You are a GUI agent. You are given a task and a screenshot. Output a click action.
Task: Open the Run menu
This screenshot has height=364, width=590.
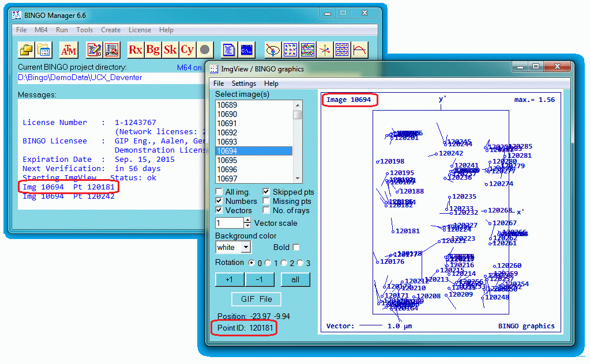pyautogui.click(x=62, y=30)
